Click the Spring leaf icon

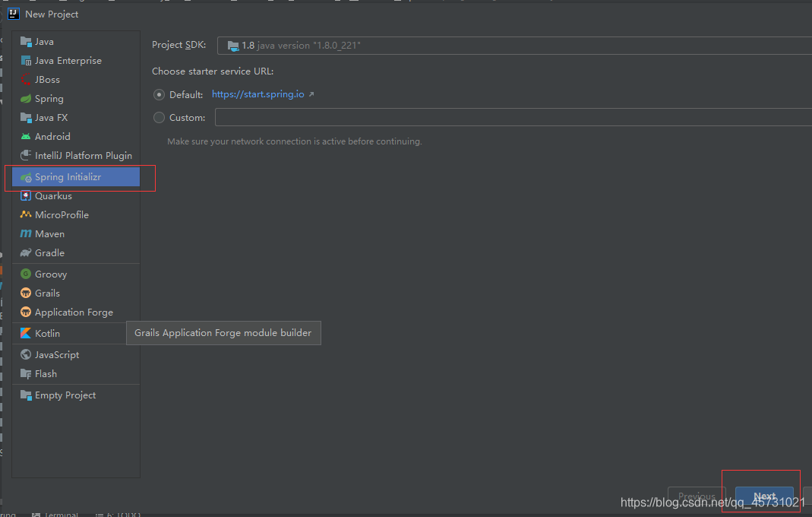[x=26, y=99]
